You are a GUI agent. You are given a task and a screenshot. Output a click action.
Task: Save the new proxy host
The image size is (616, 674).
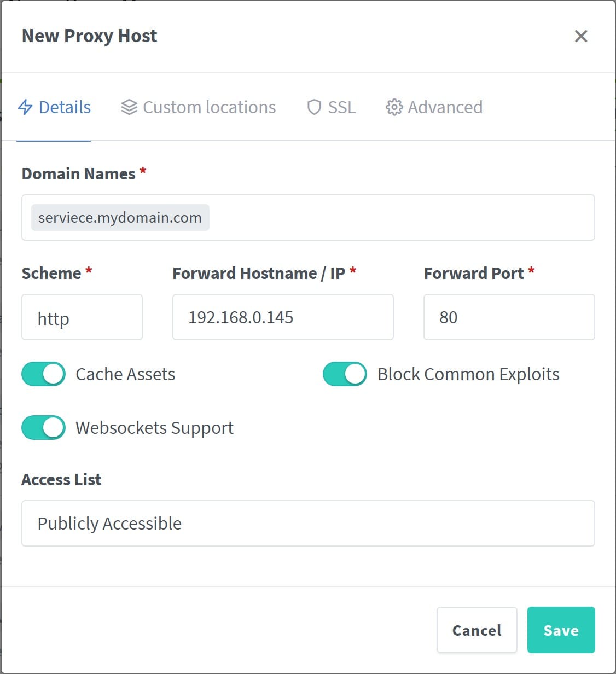561,630
